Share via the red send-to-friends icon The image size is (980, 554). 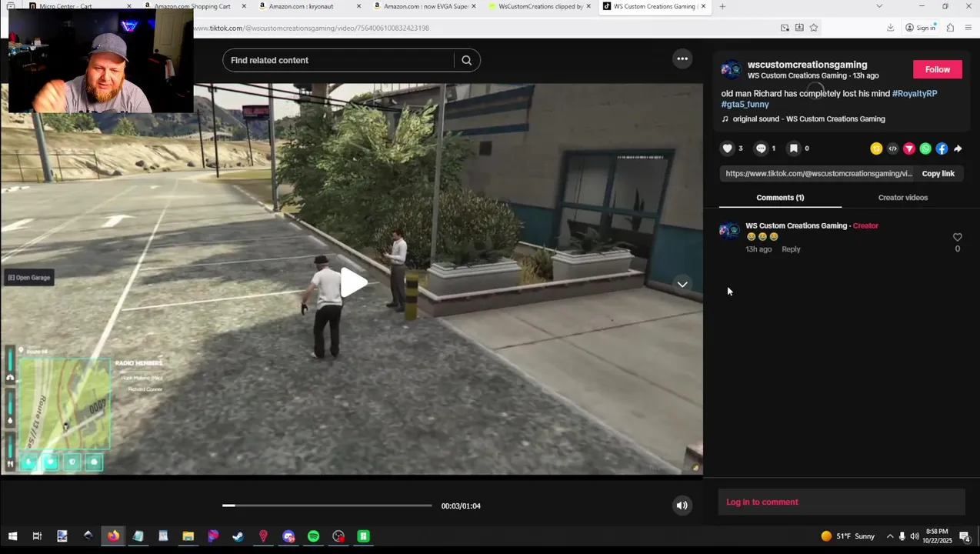(x=909, y=149)
